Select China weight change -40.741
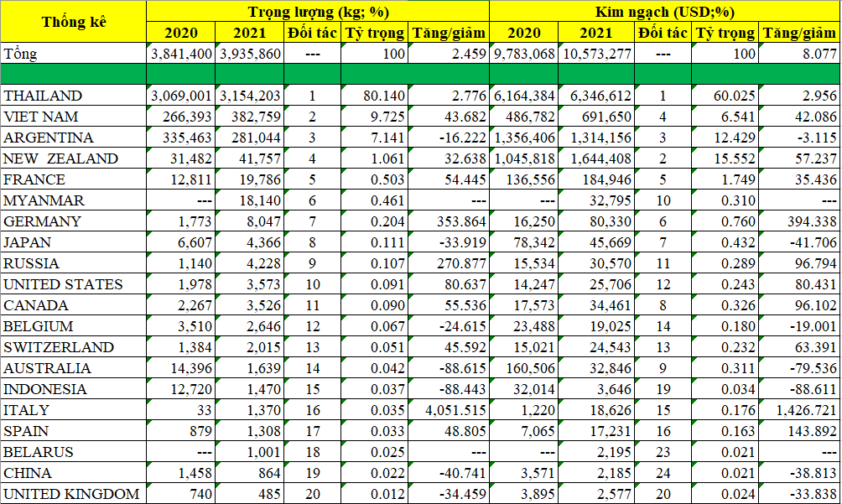Screen dimensions: 842x504 click(449, 472)
